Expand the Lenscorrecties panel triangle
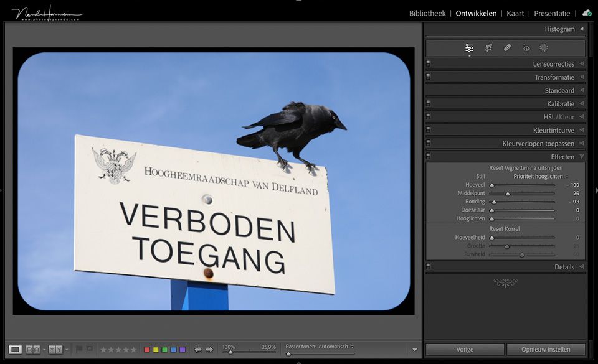This screenshot has height=364, width=598. coord(582,63)
